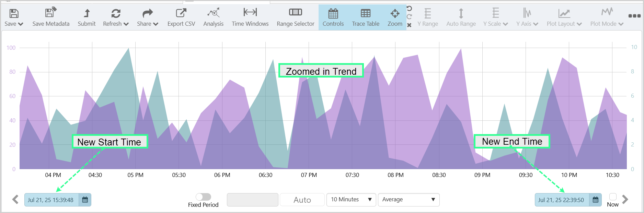This screenshot has width=644, height=213.
Task: Activate the Range Selector tool
Action: (x=295, y=17)
